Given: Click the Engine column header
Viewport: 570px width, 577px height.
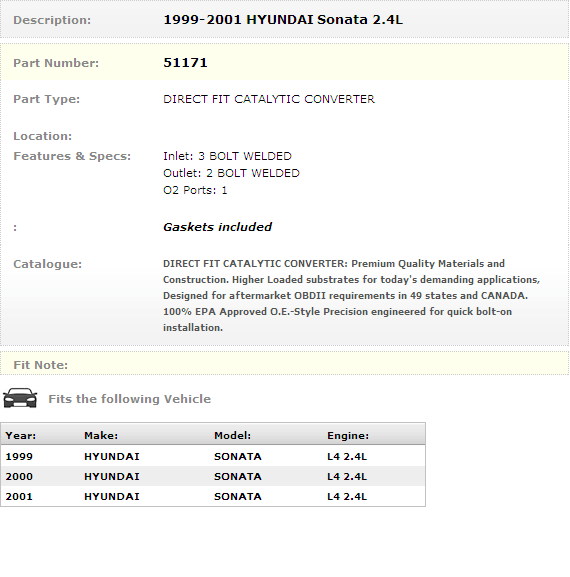Looking at the screenshot, I should (x=348, y=436).
